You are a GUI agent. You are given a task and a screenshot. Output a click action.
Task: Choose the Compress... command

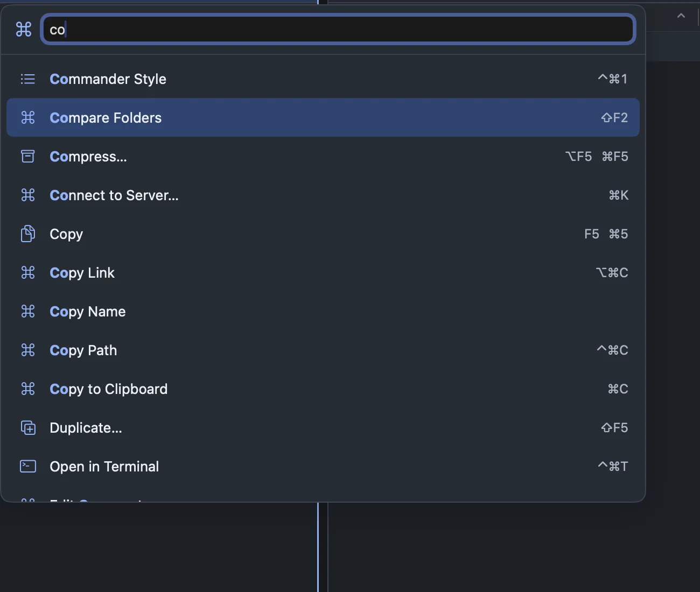[323, 157]
